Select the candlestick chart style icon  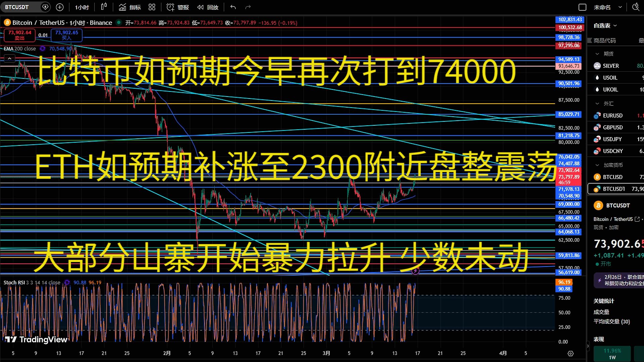pyautogui.click(x=104, y=7)
